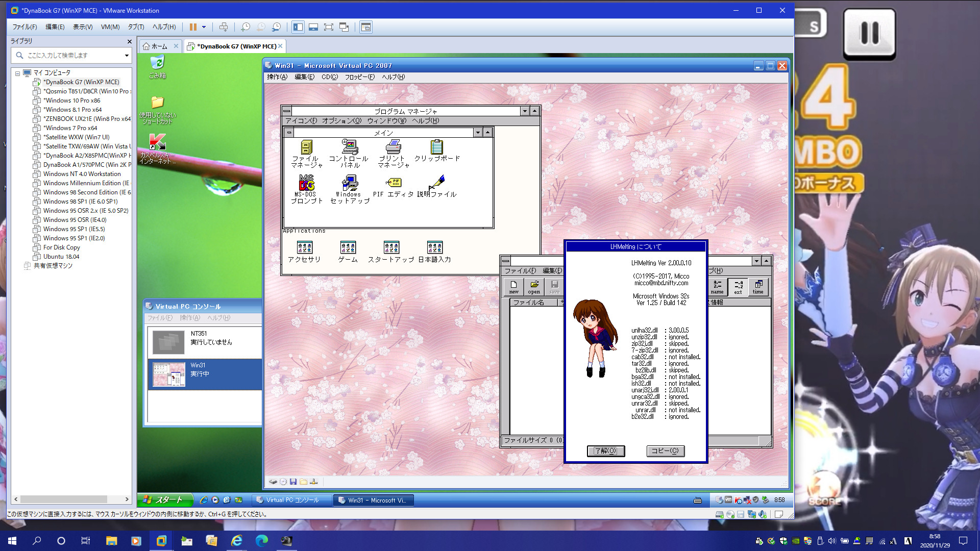Open コントロールパネル icon in メイン group
The image size is (980, 551).
349,154
